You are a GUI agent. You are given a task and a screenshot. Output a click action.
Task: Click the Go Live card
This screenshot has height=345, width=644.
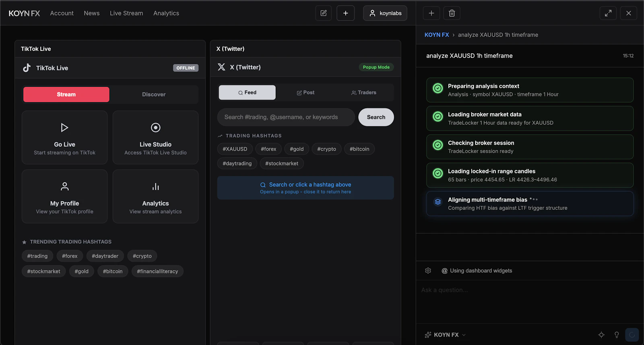point(64,138)
